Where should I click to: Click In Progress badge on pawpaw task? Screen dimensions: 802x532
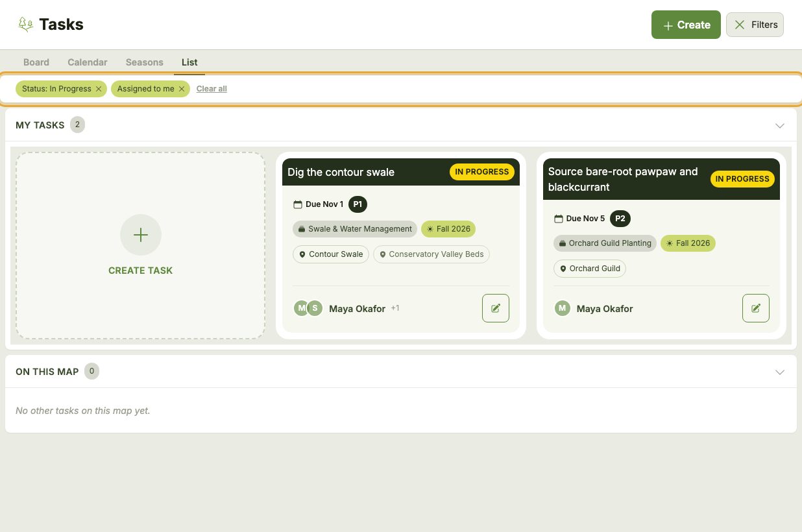(742, 179)
